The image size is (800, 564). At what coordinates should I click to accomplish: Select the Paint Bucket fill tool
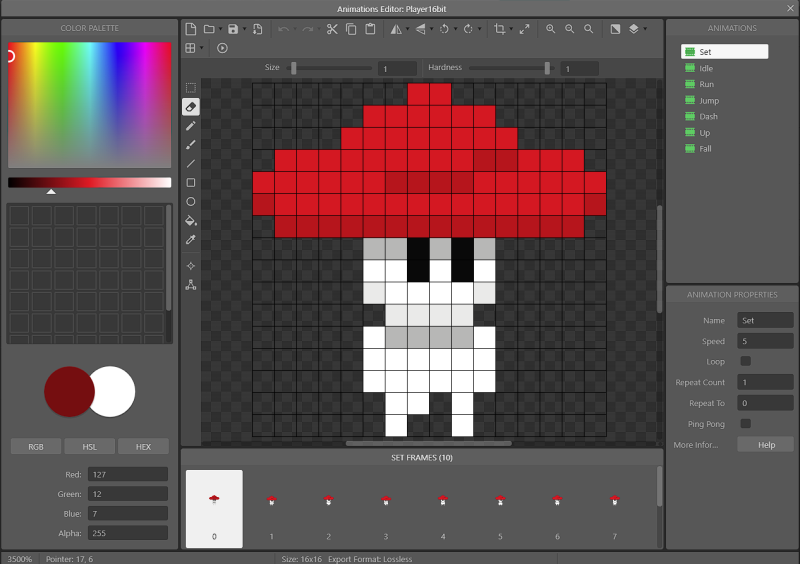(191, 220)
